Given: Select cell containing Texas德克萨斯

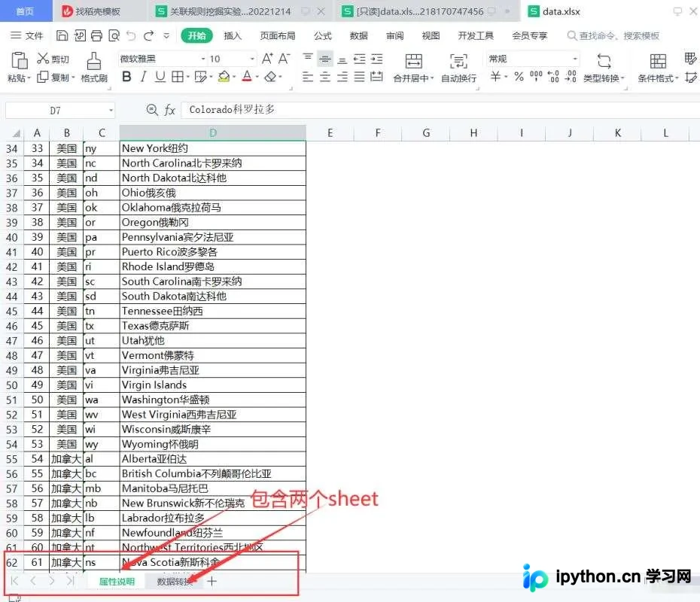Looking at the screenshot, I should pyautogui.click(x=212, y=326).
